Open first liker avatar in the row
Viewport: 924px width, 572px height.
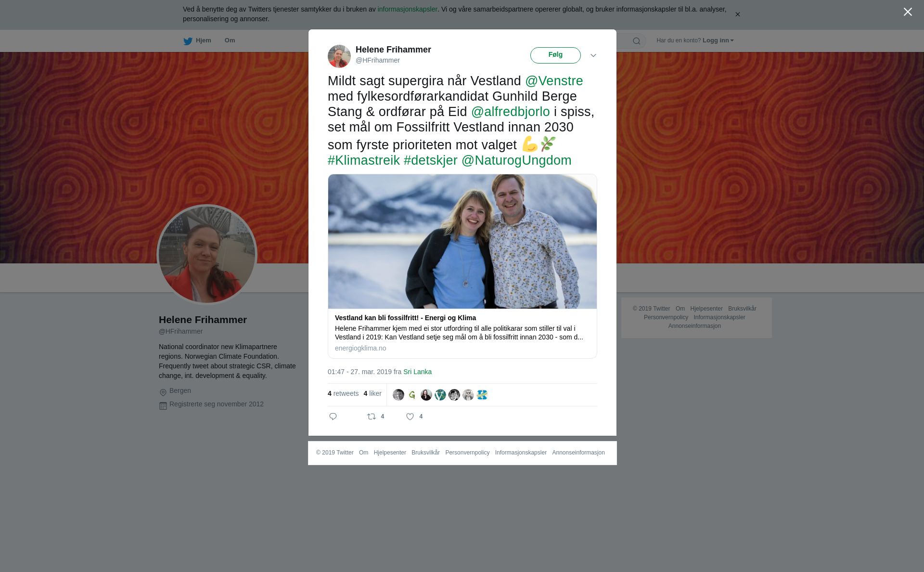pyautogui.click(x=398, y=395)
